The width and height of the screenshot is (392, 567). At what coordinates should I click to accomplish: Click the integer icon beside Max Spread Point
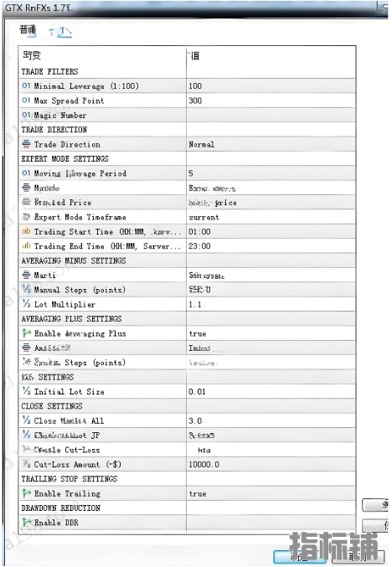click(x=26, y=101)
